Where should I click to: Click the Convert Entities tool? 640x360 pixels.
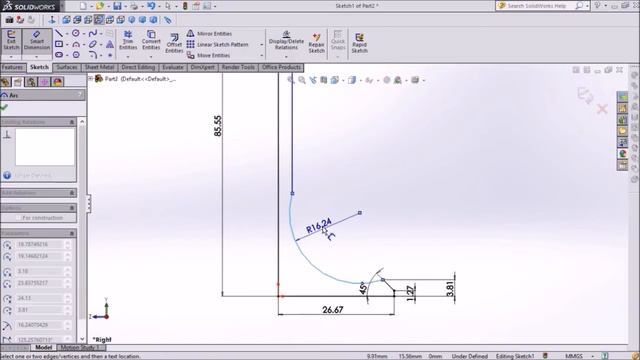(x=151, y=40)
